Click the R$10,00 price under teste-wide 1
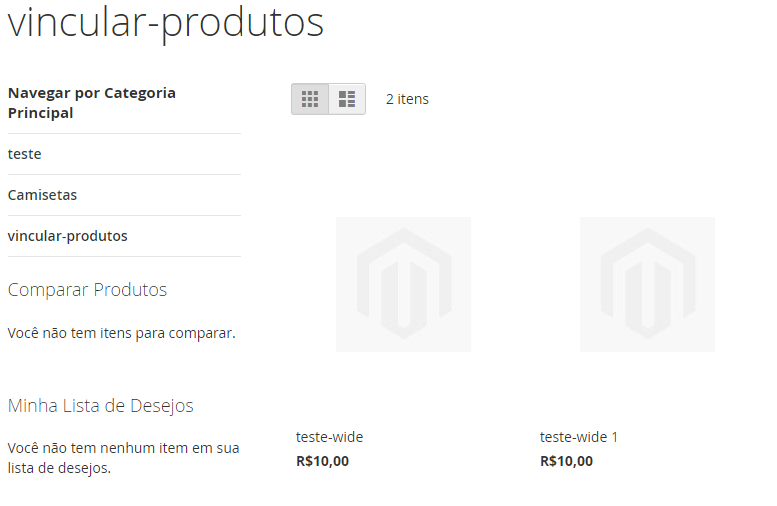This screenshot has width=777, height=506. coord(566,461)
